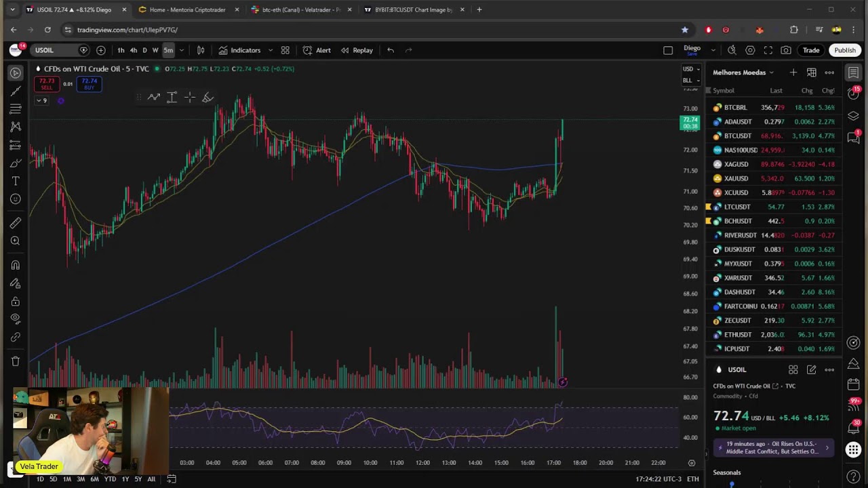Toggle magnet mode for drawings

coord(15,265)
